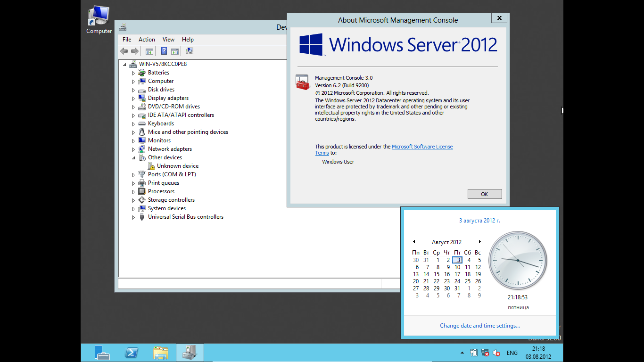Screen dimensions: 644x362
Task: Collapse the Other devices node
Action: pyautogui.click(x=133, y=158)
